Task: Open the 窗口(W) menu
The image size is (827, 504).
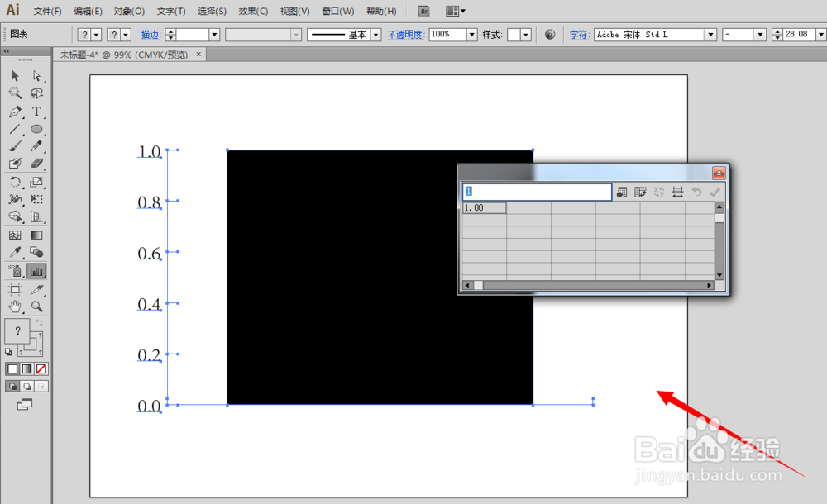Action: [338, 11]
